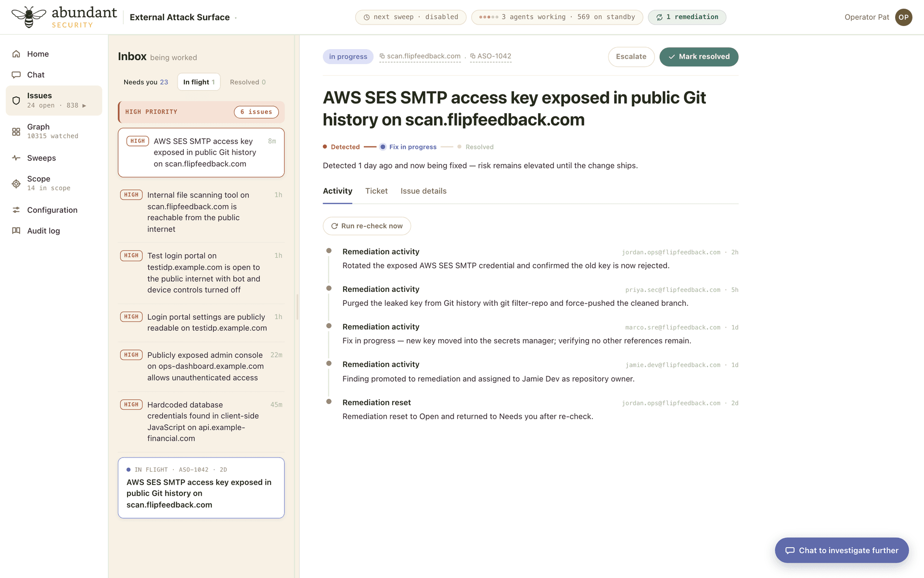Open Sweeps in the sidebar
The image size is (924, 578).
(54, 158)
